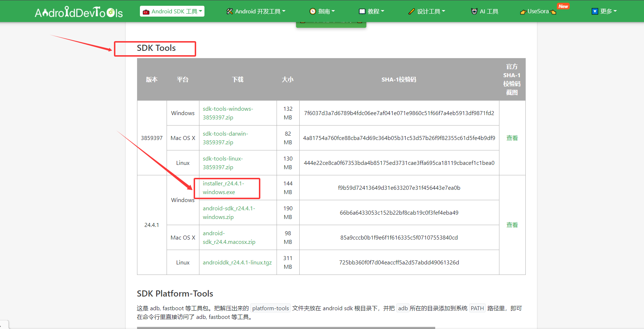Select Mac OS X cell in 3859397 rows
Image resolution: width=644 pixels, height=329 pixels.
pos(183,138)
